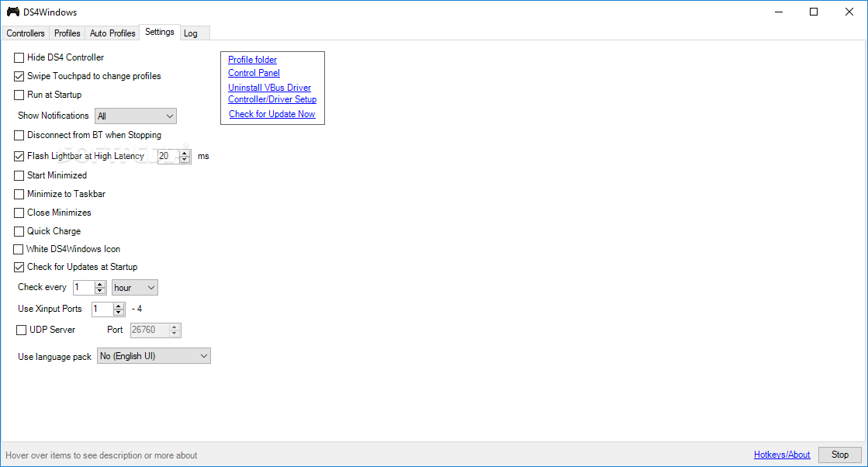Click the Check every label
The height and width of the screenshot is (467, 868).
pos(42,287)
